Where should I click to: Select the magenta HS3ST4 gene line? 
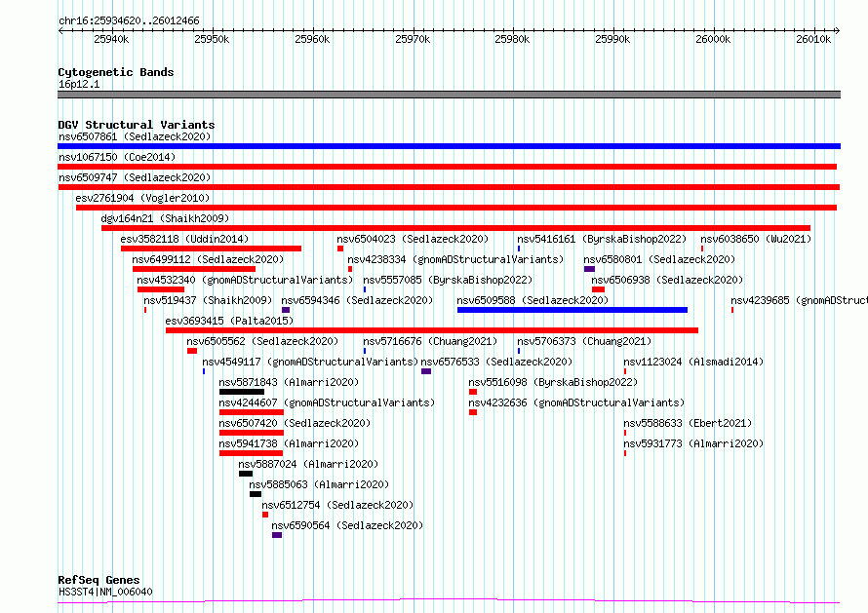pos(449,600)
